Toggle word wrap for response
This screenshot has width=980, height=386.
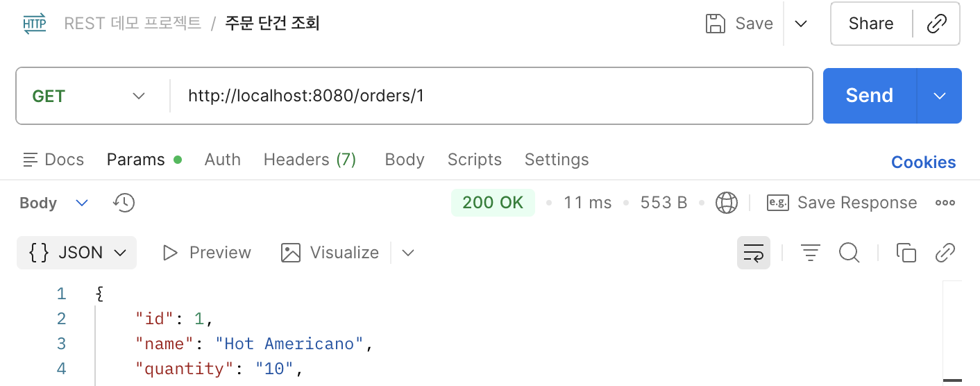(754, 253)
